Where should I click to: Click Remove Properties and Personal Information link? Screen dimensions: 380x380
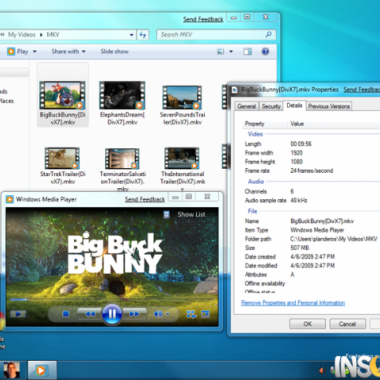293,303
